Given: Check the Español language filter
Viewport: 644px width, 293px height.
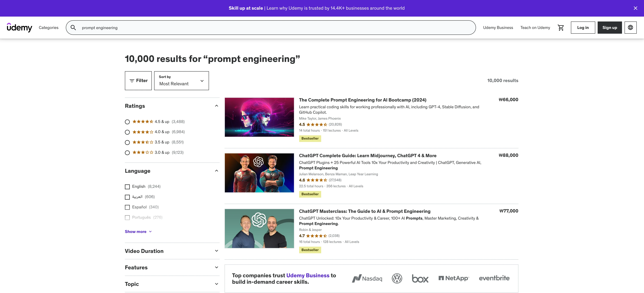Looking at the screenshot, I should tap(127, 207).
